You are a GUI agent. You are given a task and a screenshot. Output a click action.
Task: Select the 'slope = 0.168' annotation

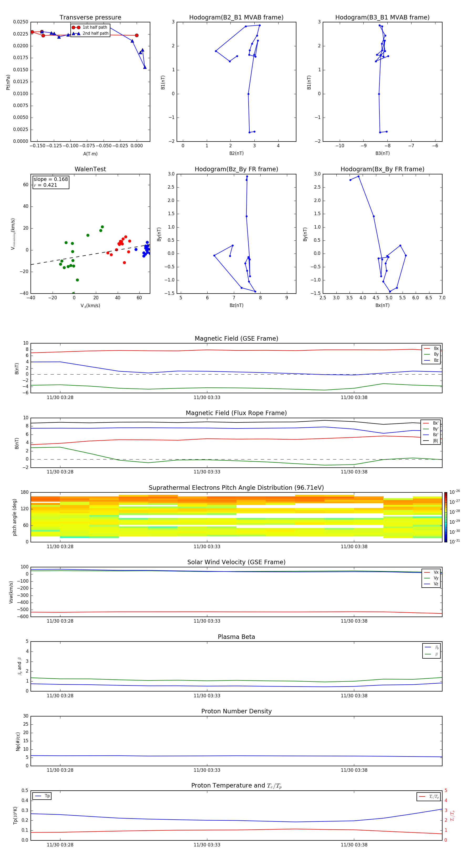tap(50, 179)
